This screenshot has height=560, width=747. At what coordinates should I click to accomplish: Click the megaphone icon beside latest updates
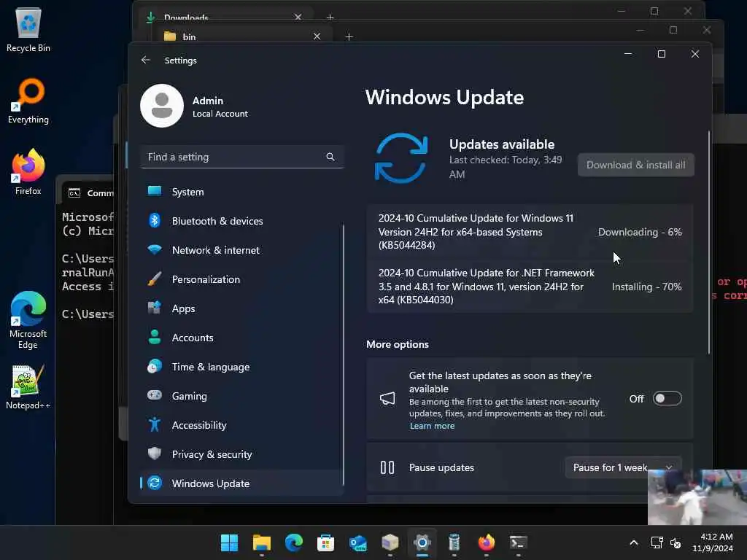(387, 399)
